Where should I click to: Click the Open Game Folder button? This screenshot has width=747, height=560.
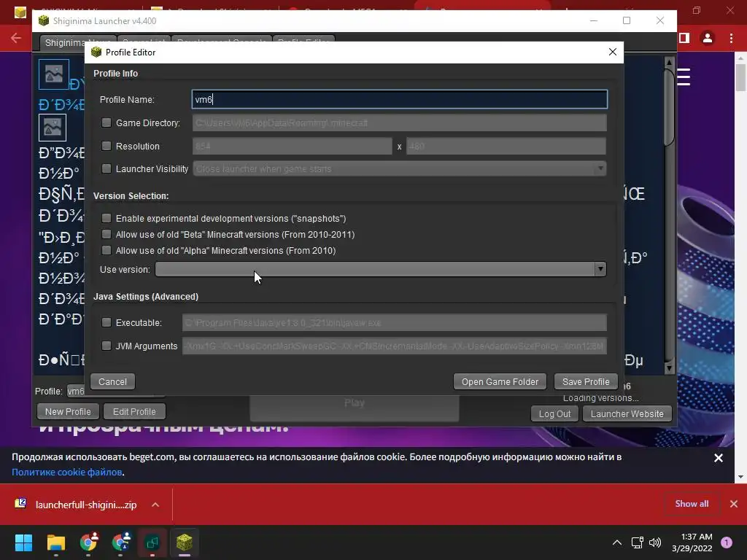pyautogui.click(x=500, y=381)
